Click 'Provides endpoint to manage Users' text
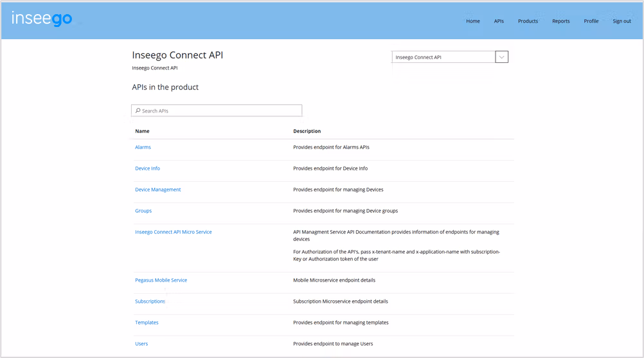Image resolution: width=644 pixels, height=358 pixels. pyautogui.click(x=333, y=344)
